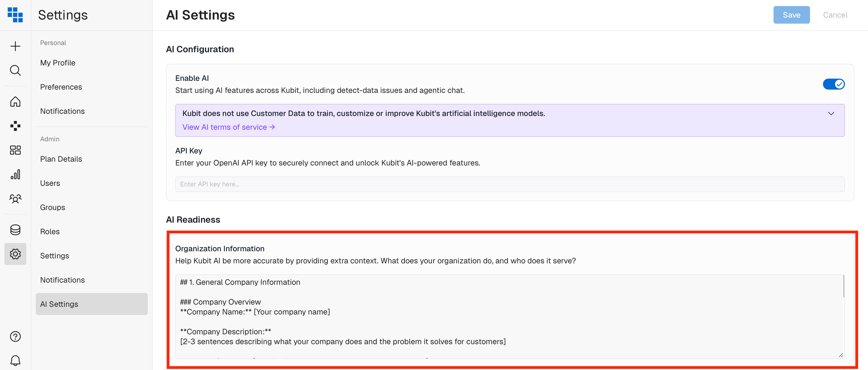Click the plus create-new icon
The height and width of the screenshot is (370, 868).
pos(15,46)
